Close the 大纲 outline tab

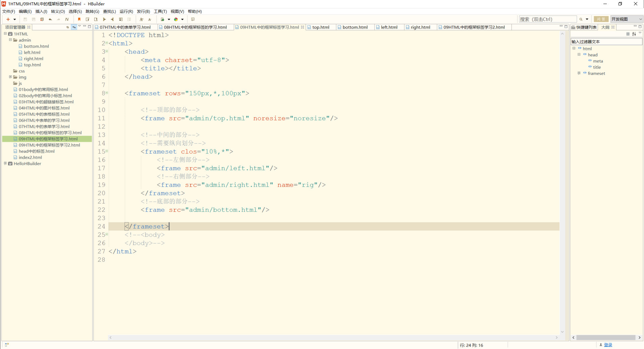[x=613, y=27]
